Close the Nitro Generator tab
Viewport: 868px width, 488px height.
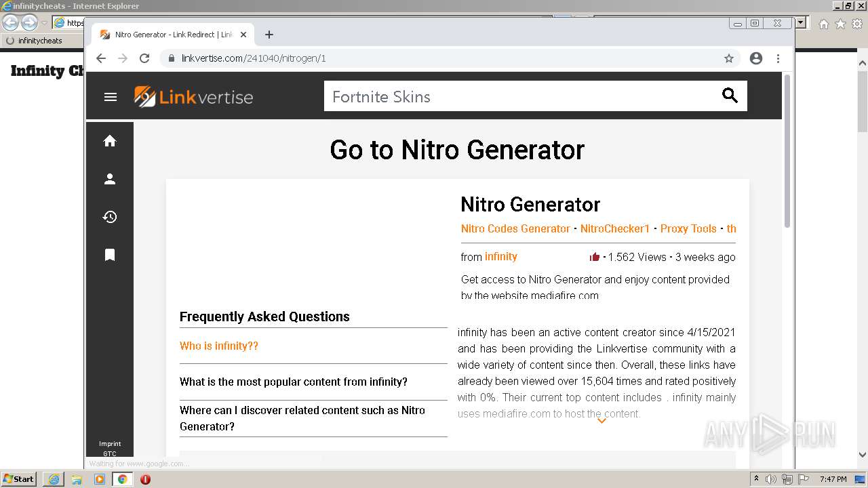click(243, 35)
